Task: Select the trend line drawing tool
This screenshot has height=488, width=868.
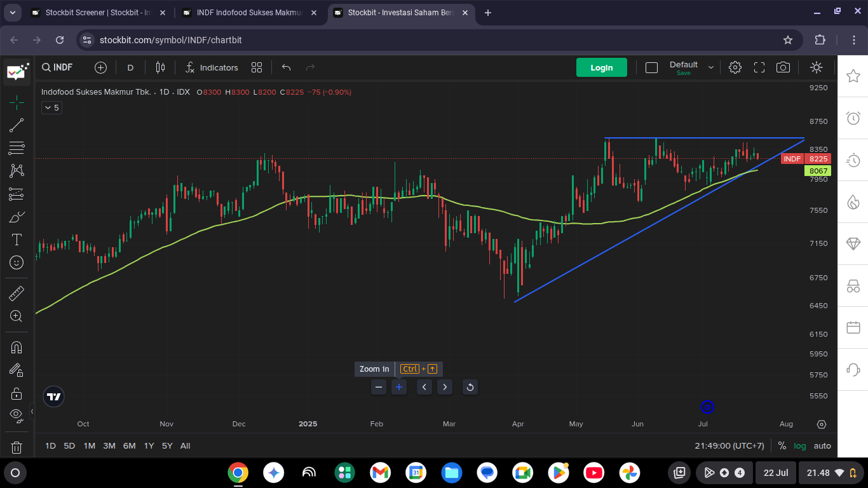Action: tap(17, 125)
